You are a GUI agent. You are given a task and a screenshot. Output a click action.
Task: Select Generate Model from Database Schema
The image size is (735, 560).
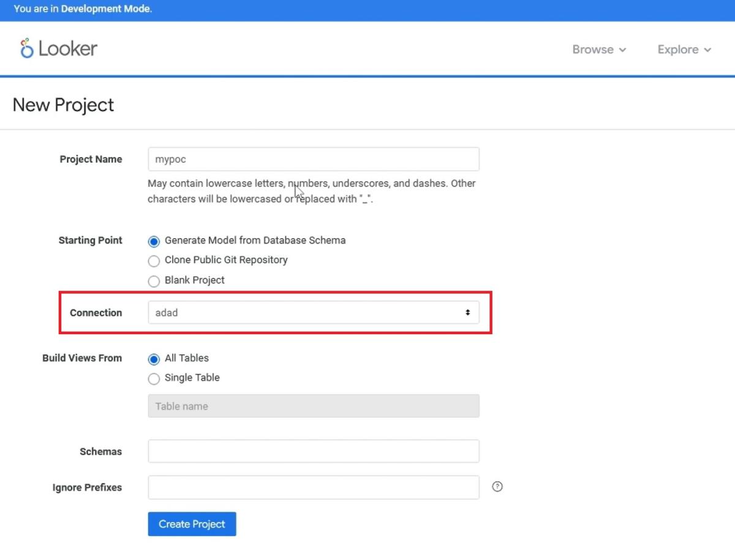(x=154, y=241)
